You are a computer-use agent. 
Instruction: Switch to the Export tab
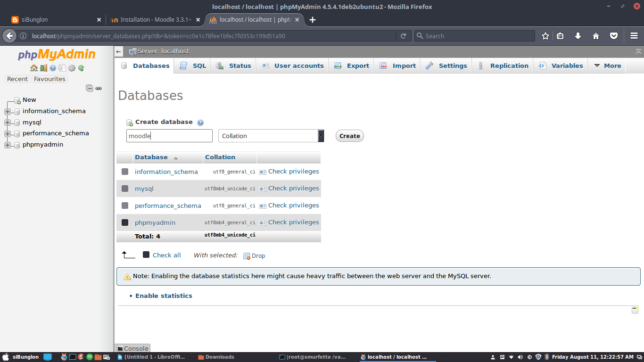(x=352, y=66)
